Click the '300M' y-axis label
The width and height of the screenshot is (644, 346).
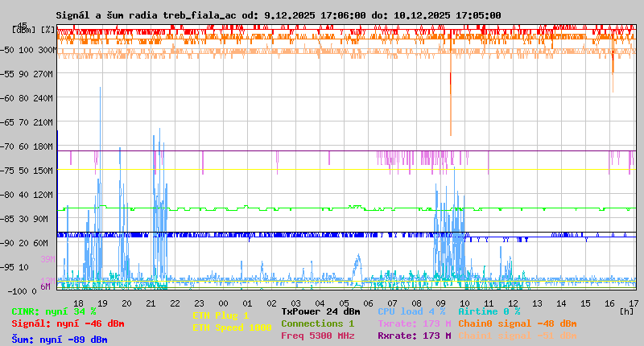pos(47,50)
